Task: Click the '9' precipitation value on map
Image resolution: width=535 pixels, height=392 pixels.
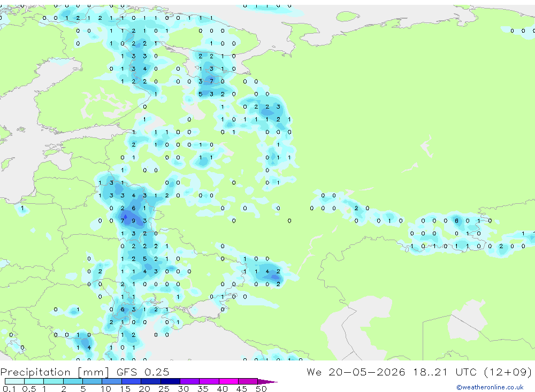Action: click(133, 221)
